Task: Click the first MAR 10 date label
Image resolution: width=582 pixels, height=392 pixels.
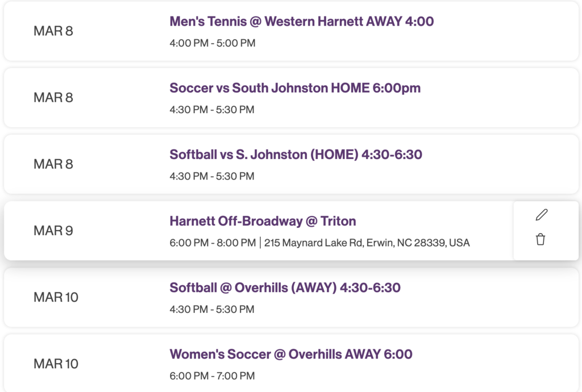Action: click(x=55, y=297)
